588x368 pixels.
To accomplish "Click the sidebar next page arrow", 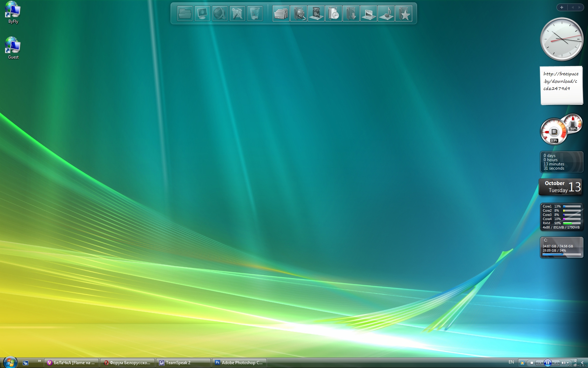I will pyautogui.click(x=580, y=7).
